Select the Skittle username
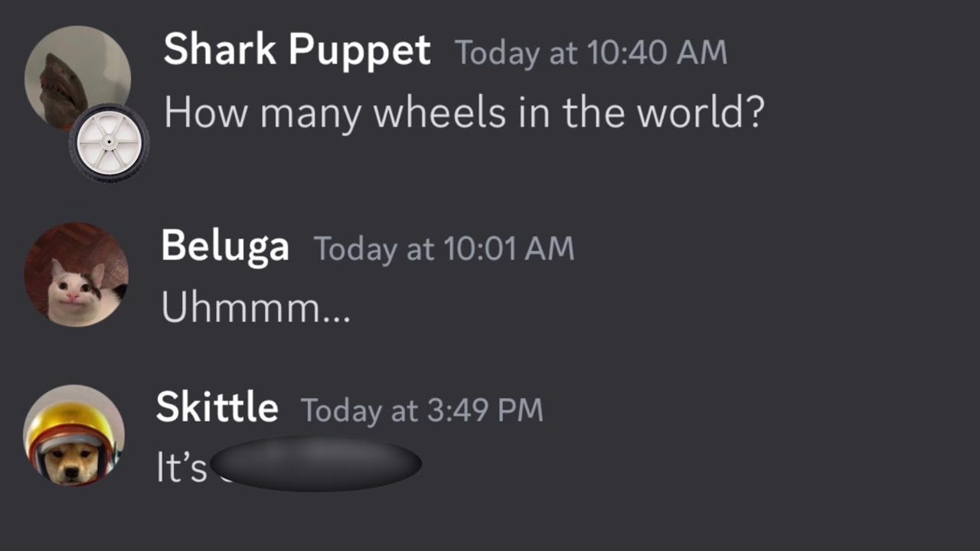The image size is (980, 551). tap(217, 407)
